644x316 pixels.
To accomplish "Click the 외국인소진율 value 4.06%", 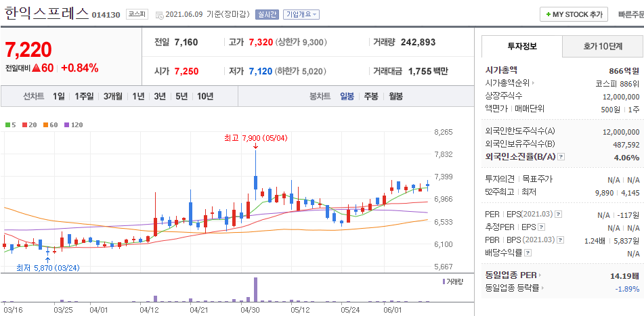I will click(627, 158).
